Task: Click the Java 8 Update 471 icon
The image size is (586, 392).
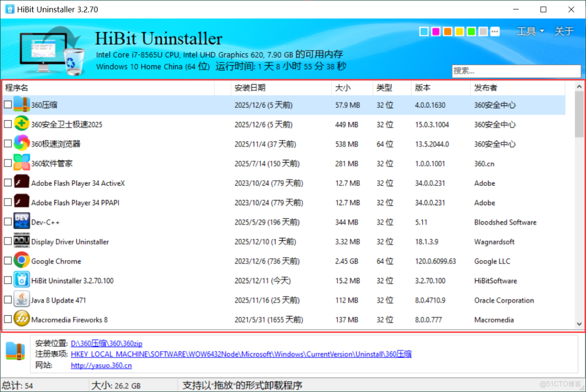Action: click(x=21, y=300)
